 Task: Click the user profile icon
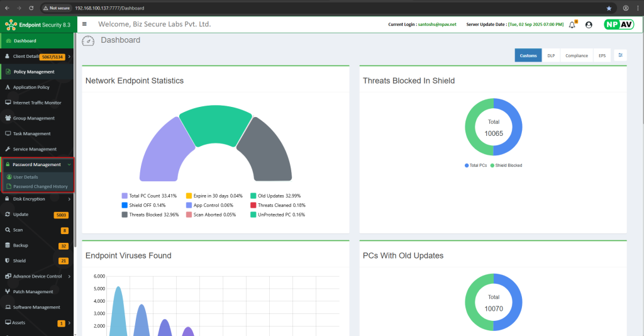[589, 25]
